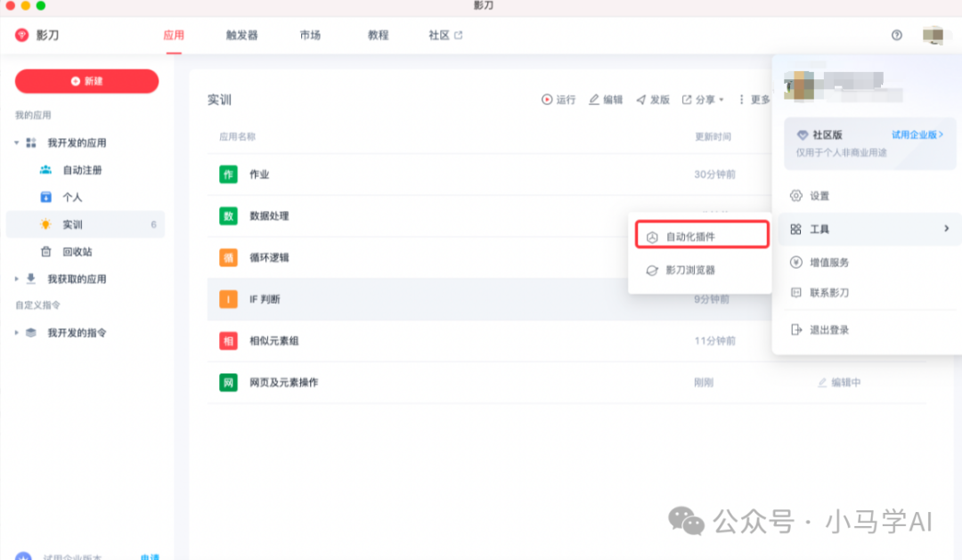962x560 pixels.
Task: Select the 自动注册 folder icon
Action: tap(45, 170)
